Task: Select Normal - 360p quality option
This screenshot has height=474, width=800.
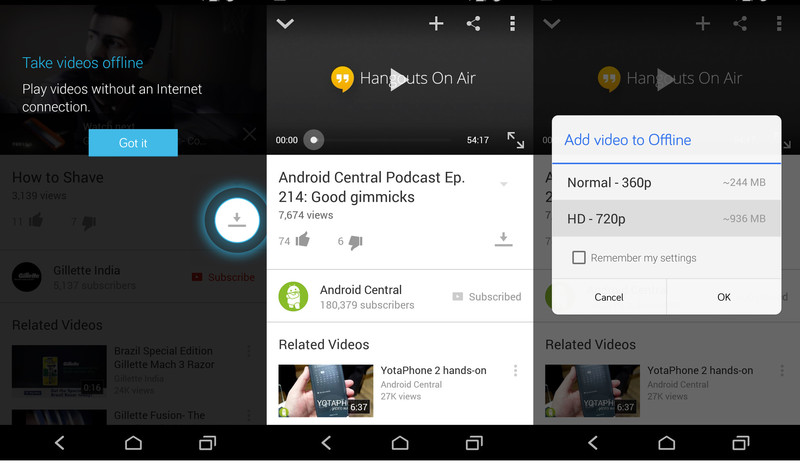Action: tap(666, 182)
